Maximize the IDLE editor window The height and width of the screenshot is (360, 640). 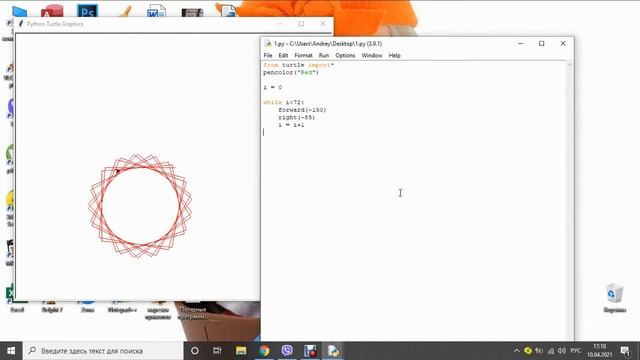(x=541, y=43)
